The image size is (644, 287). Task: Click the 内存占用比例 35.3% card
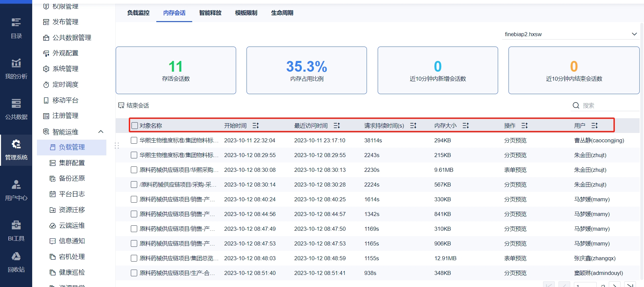pyautogui.click(x=307, y=70)
